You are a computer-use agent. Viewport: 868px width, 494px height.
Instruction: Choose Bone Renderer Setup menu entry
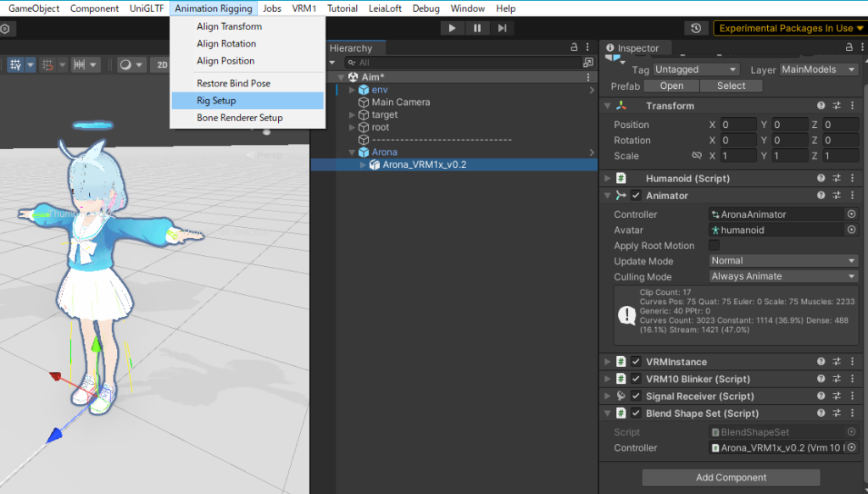point(239,118)
